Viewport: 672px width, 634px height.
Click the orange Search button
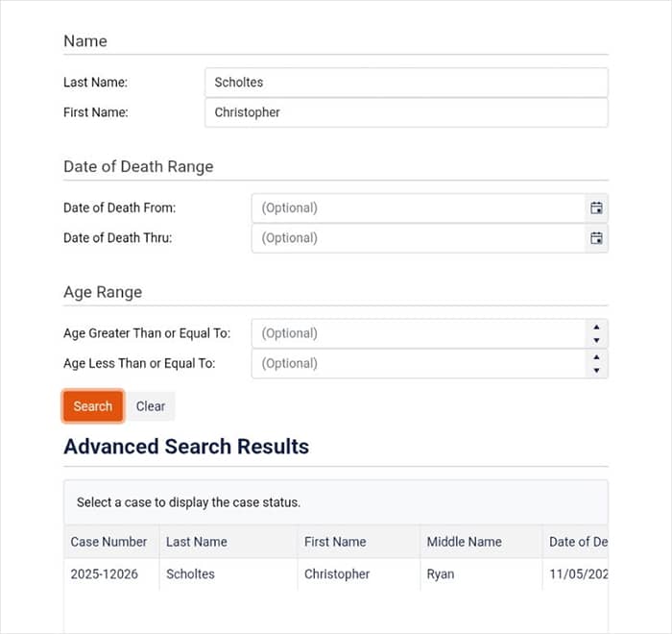point(93,406)
